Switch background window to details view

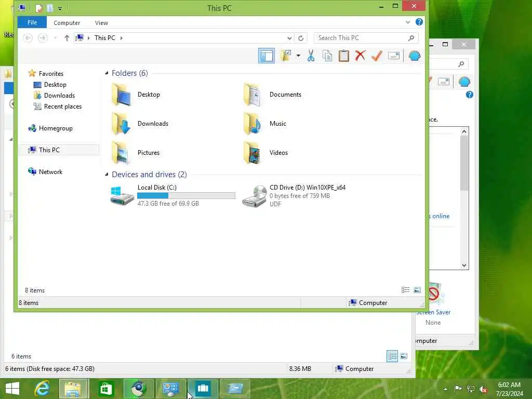pyautogui.click(x=392, y=356)
